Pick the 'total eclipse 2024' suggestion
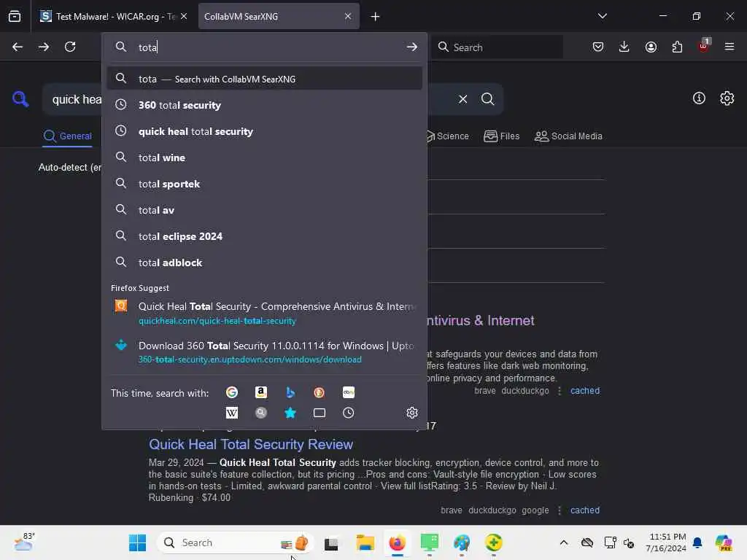The image size is (747, 560). tap(265, 236)
